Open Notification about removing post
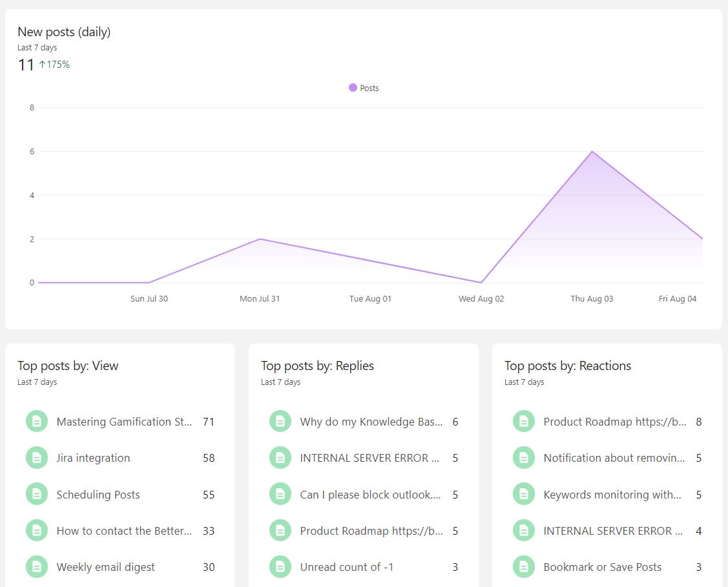 tap(614, 458)
